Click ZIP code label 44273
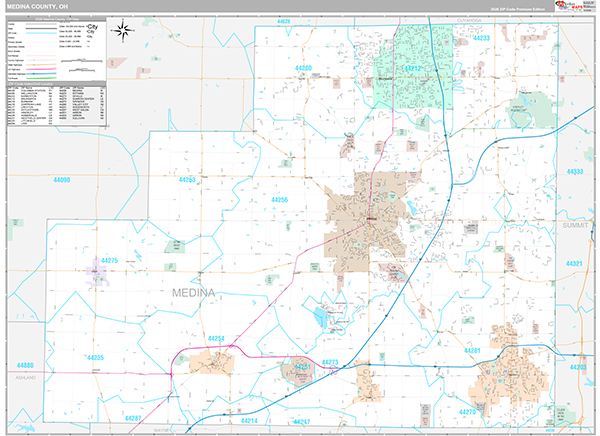 click(330, 362)
